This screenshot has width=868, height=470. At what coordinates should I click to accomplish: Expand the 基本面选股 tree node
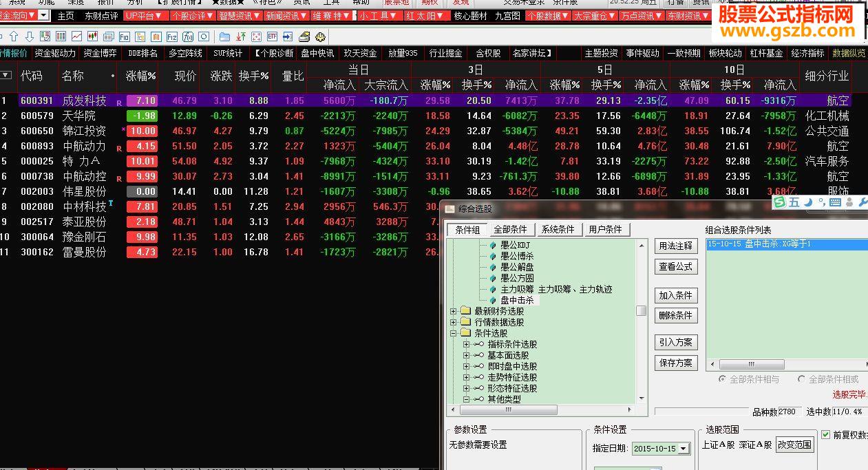tap(466, 356)
